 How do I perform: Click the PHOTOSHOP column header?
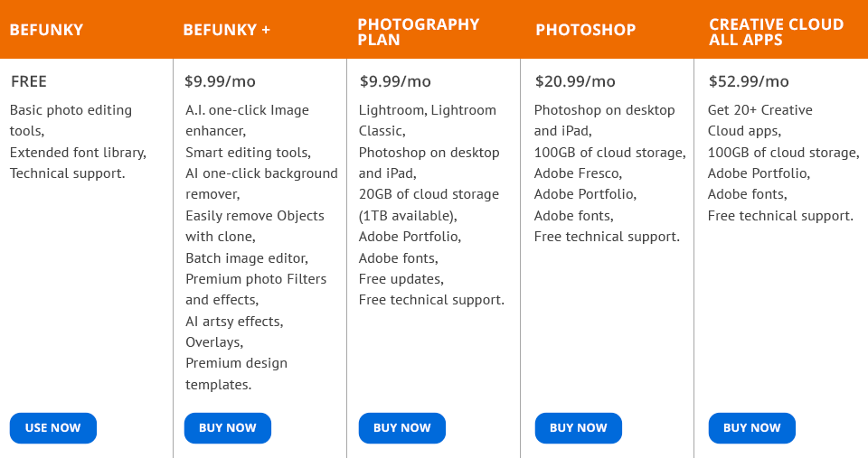(585, 30)
